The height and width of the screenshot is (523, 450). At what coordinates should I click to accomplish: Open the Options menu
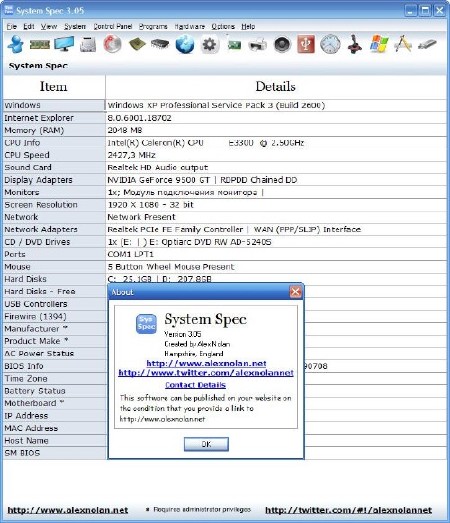223,26
